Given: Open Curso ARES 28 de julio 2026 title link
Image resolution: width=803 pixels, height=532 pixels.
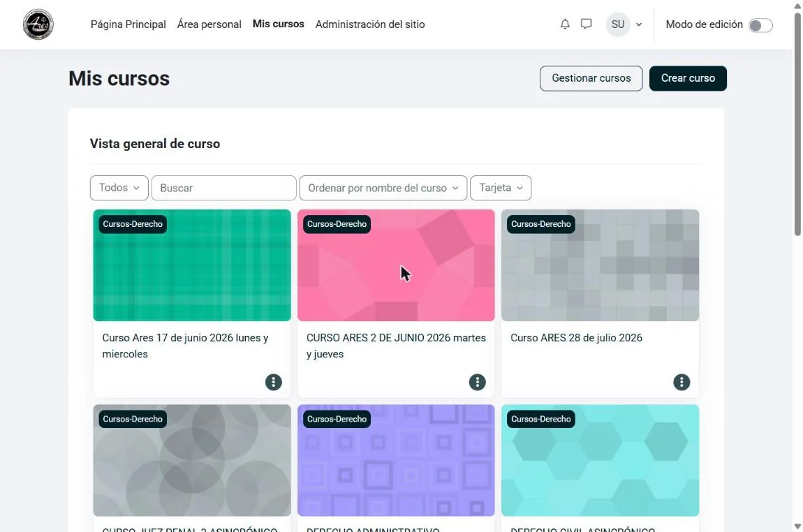Looking at the screenshot, I should (576, 338).
